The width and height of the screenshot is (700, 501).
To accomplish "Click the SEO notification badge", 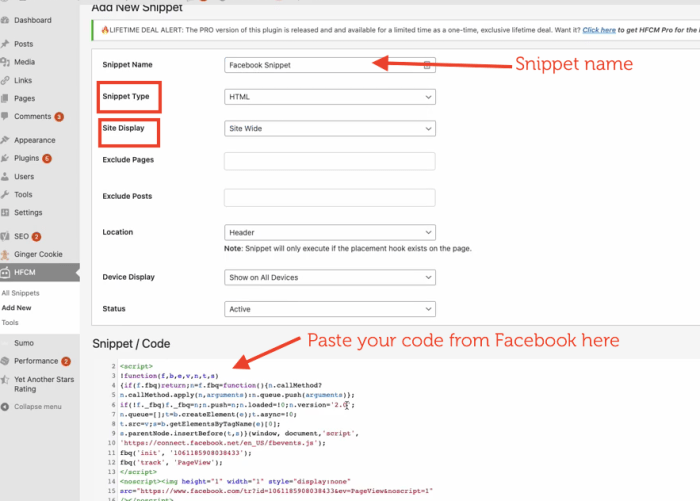I will 37,237.
